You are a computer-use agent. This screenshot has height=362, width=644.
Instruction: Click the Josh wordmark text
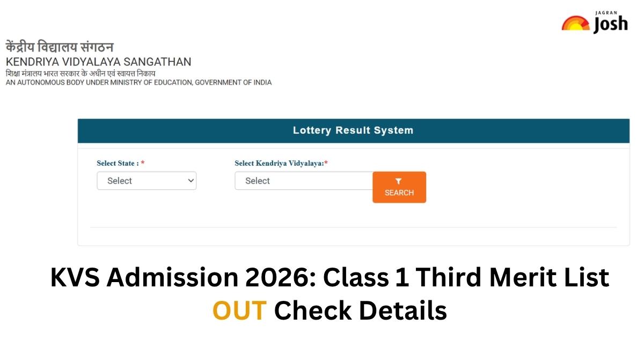(610, 25)
